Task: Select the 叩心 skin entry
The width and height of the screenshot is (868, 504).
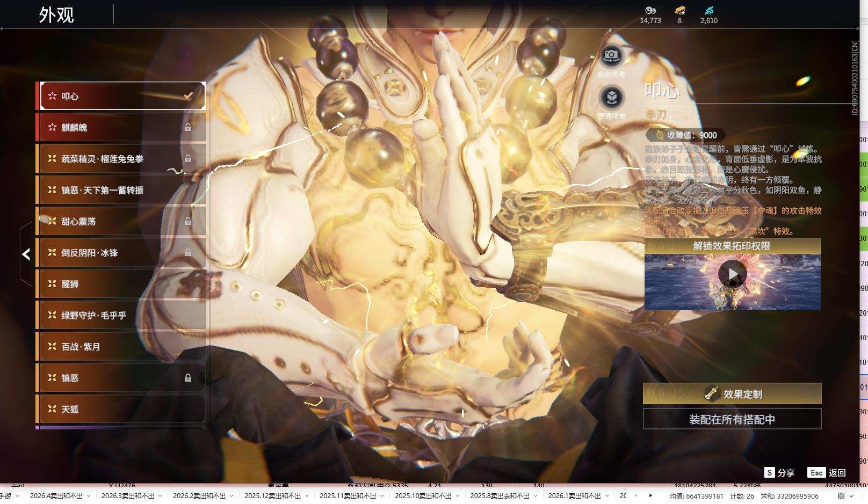Action: [x=122, y=96]
